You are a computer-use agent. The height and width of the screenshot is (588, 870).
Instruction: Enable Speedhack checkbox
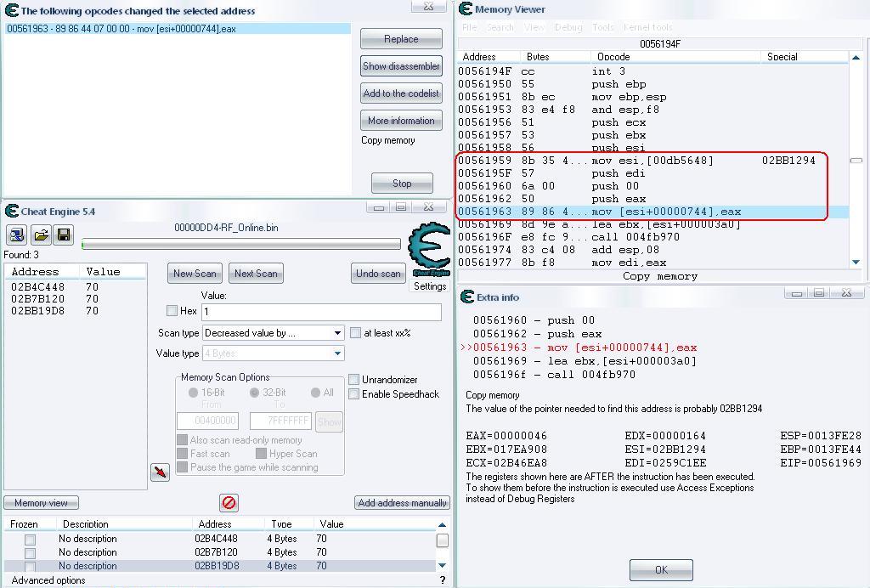point(353,394)
